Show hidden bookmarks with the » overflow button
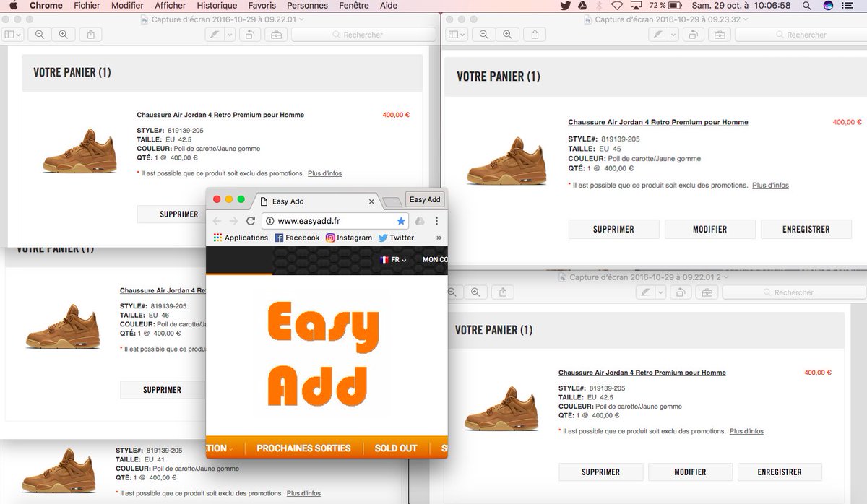The height and width of the screenshot is (504, 867). pos(439,238)
